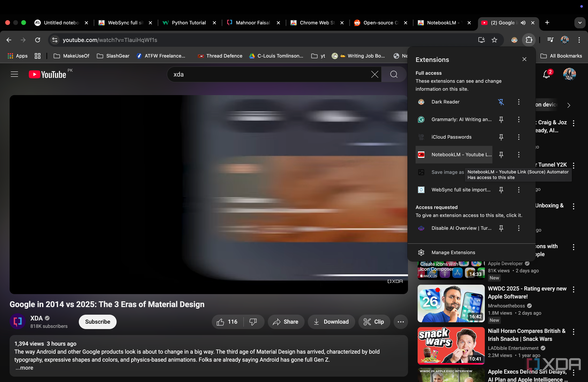Pin NotebookLM Youtube Link extension

(x=501, y=154)
